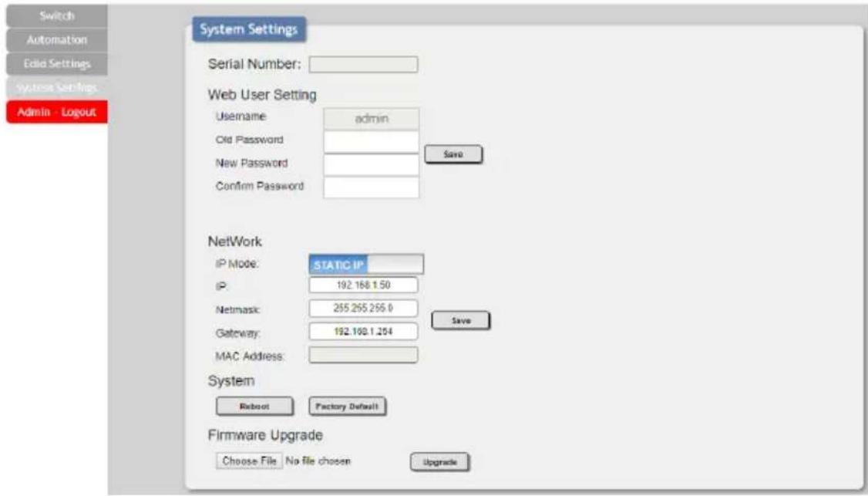
Task: Save the Network settings
Action: point(460,320)
